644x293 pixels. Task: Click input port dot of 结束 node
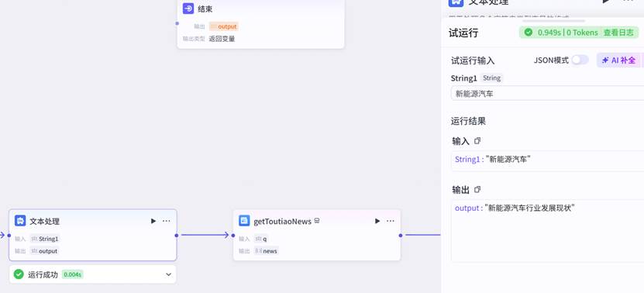(x=177, y=23)
